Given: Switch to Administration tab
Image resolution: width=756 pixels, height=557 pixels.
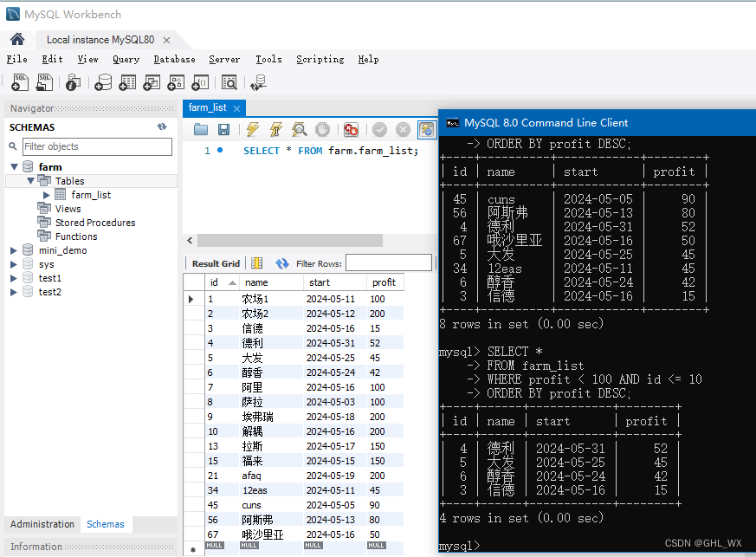Looking at the screenshot, I should click(42, 524).
